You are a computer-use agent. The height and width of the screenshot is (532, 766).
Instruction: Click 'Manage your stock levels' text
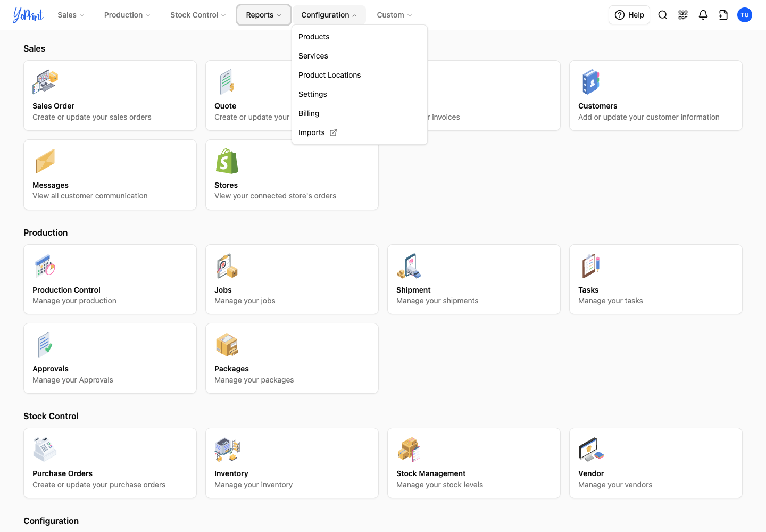tap(440, 485)
